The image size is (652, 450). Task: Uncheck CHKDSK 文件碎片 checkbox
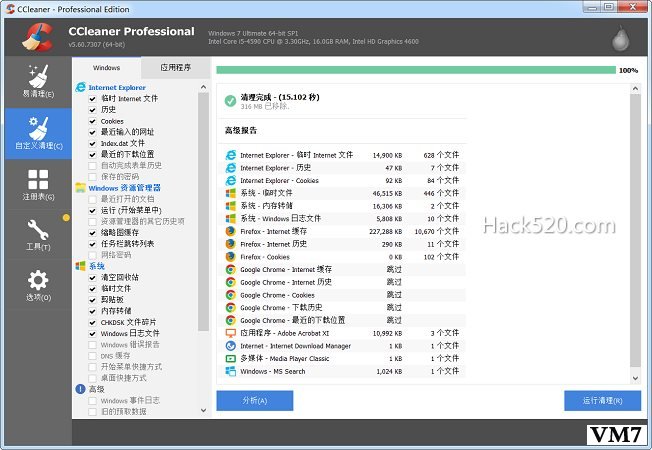(x=92, y=322)
